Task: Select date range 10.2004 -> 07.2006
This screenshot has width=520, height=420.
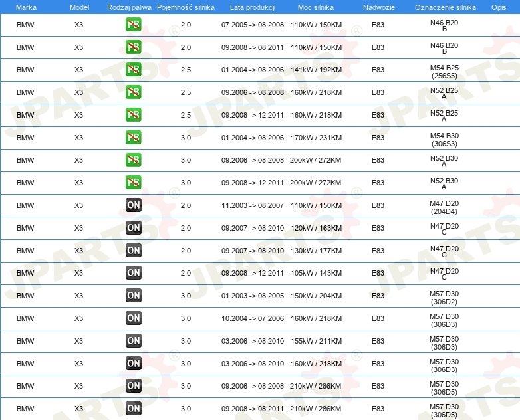Action: click(253, 318)
